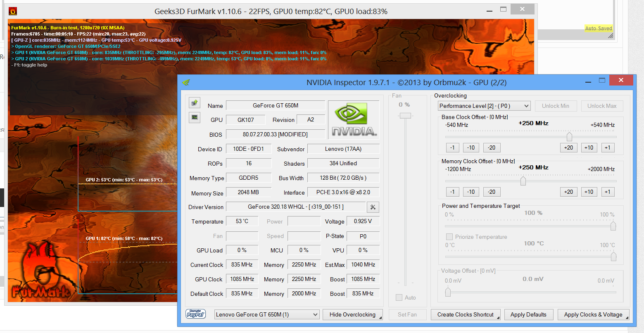Open the Lenovo GeForce GT 650M GPU selector
The height and width of the screenshot is (333, 644).
267,314
